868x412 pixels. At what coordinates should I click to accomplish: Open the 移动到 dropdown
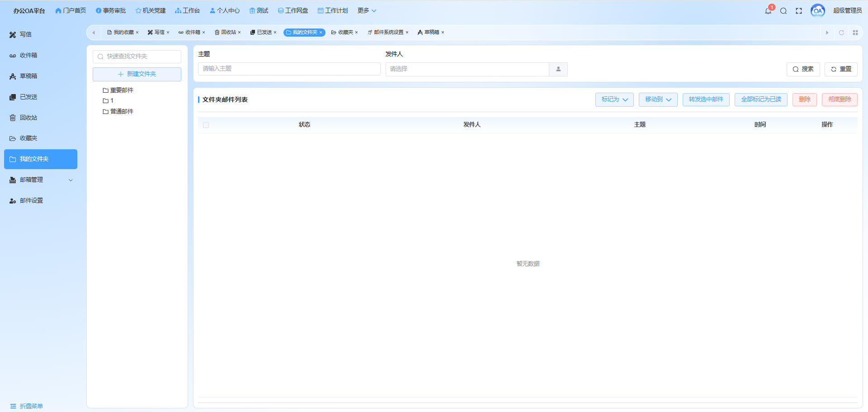click(658, 99)
